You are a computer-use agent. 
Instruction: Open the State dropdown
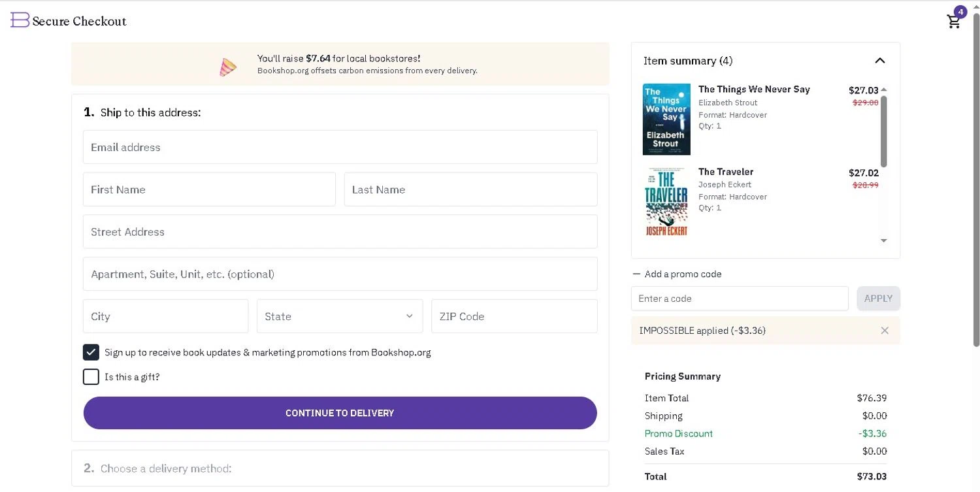[340, 316]
